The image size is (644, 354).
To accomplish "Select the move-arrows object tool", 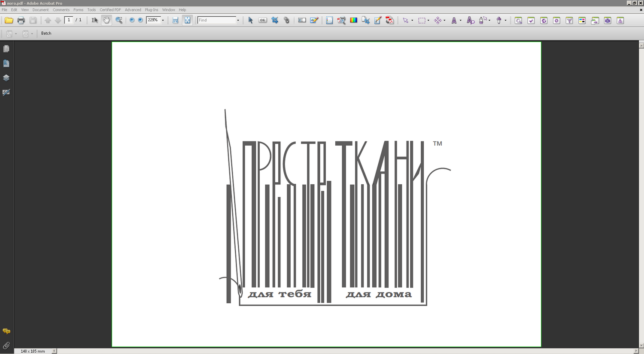I will [x=438, y=20].
